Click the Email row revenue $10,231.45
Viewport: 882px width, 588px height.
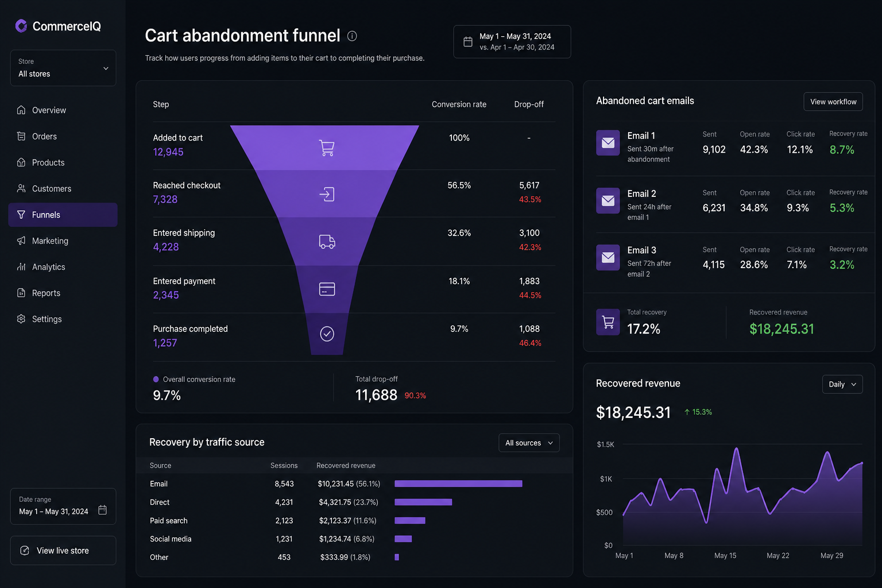click(336, 484)
